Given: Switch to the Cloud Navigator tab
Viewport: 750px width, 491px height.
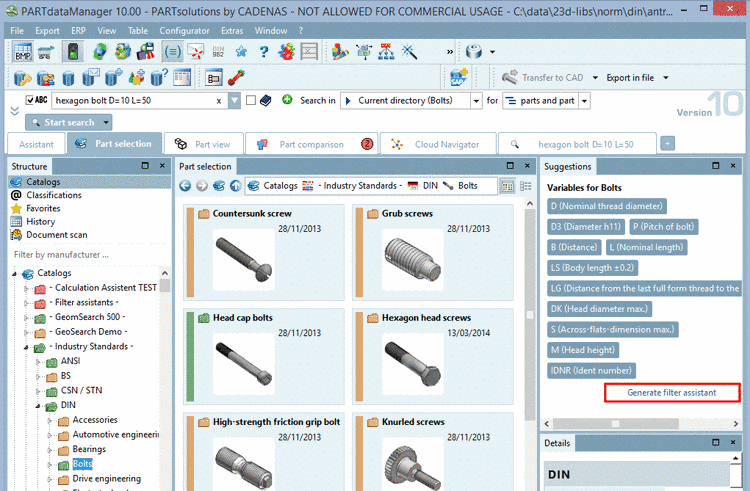Looking at the screenshot, I should (438, 144).
